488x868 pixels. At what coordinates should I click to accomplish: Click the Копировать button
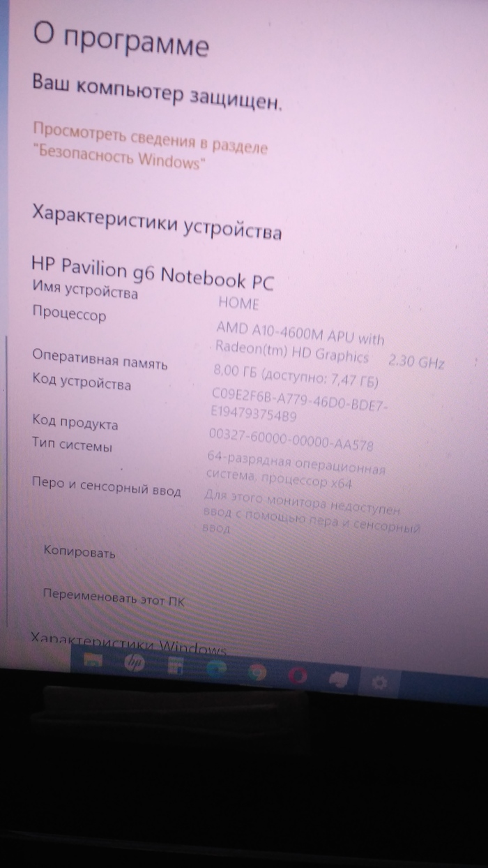click(79, 553)
